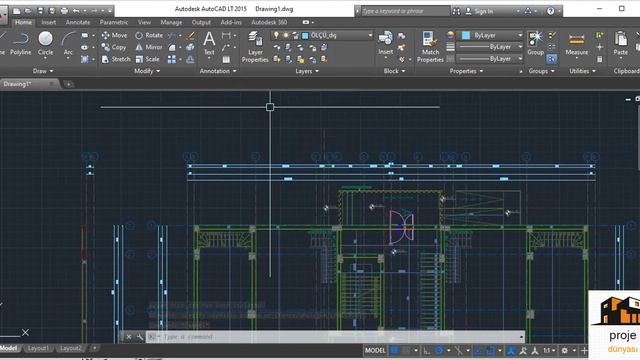Click the Undo arrow in quick access toolbar

pos(76,11)
